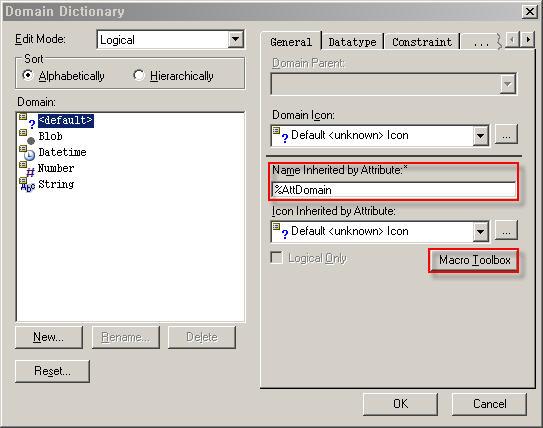The width and height of the screenshot is (543, 428).
Task: Confirm with the OK button
Action: pyautogui.click(x=400, y=404)
